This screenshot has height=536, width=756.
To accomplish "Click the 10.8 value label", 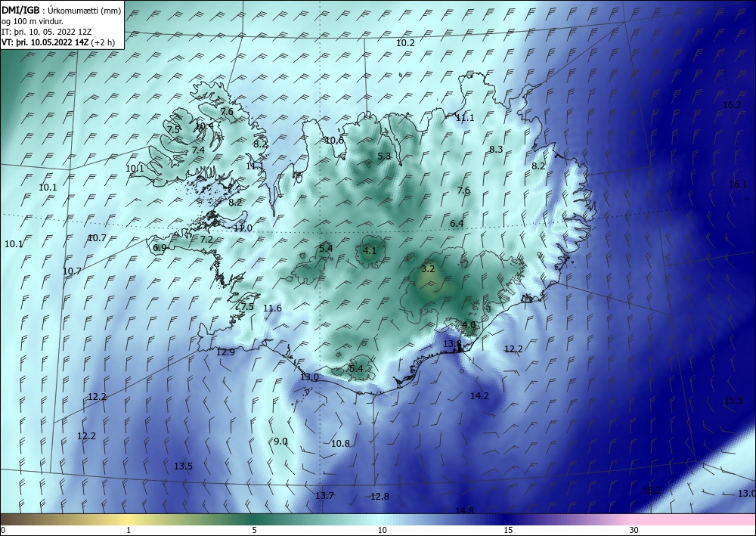I will (x=340, y=444).
